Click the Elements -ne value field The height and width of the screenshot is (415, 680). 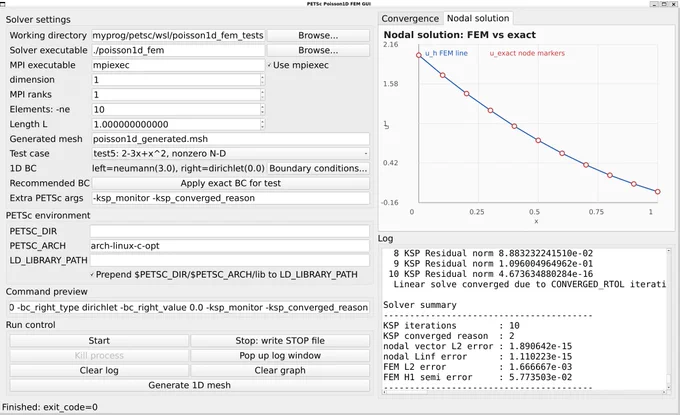(x=176, y=109)
